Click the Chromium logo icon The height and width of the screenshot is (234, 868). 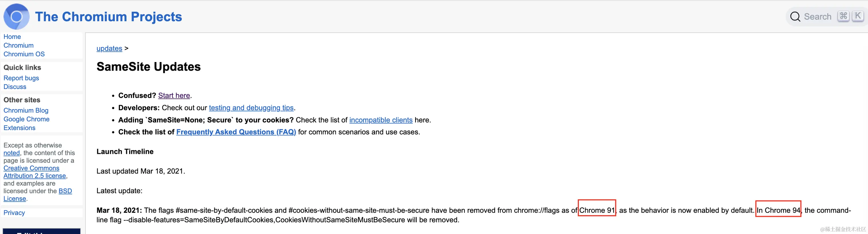click(x=16, y=17)
